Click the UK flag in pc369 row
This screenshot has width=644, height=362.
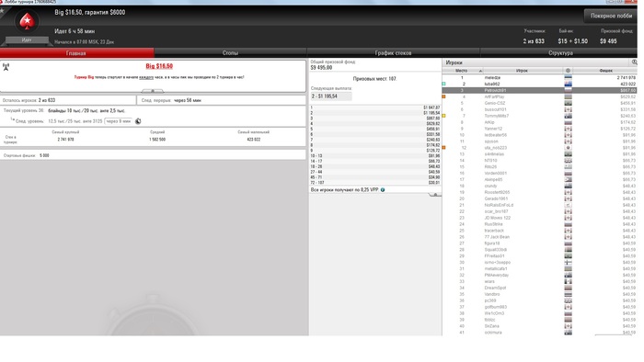tap(568, 300)
